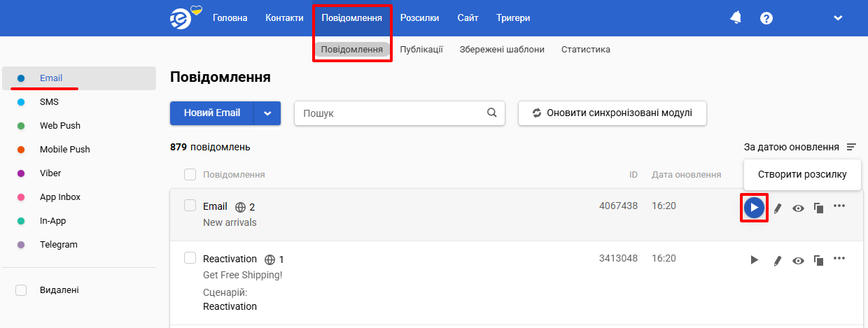This screenshot has width=868, height=328.
Task: Expand the account menu chevron
Action: pyautogui.click(x=838, y=18)
